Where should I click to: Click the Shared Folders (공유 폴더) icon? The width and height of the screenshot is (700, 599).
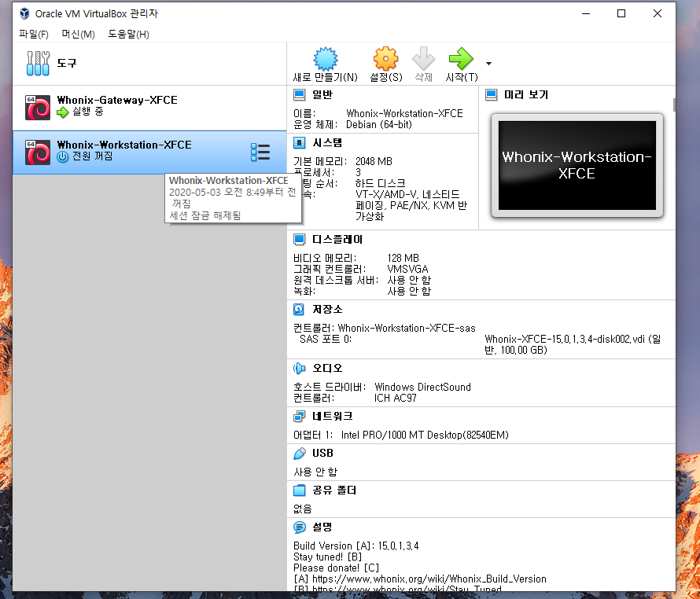(x=299, y=491)
